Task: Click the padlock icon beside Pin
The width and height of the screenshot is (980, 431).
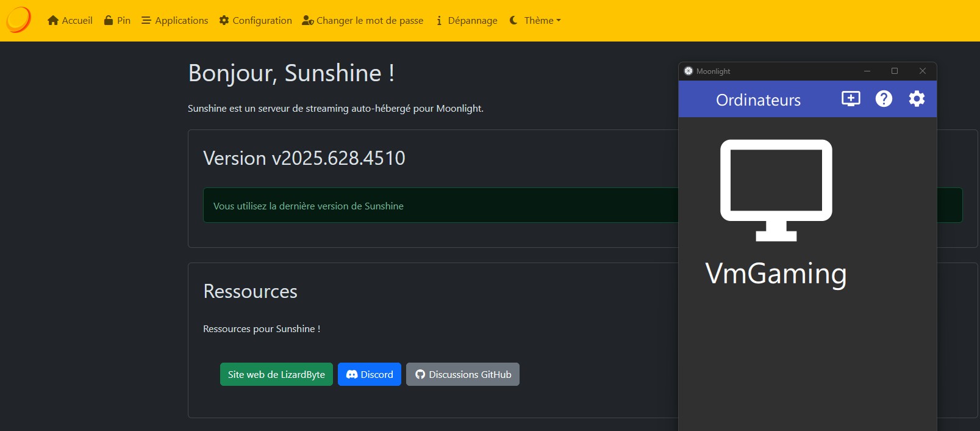Action: click(109, 21)
